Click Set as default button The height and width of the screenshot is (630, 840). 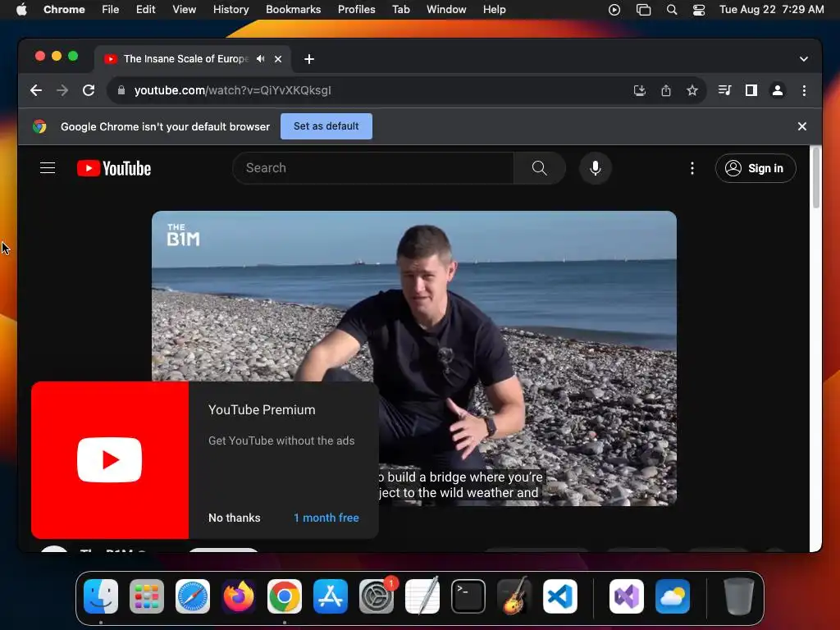pyautogui.click(x=326, y=126)
